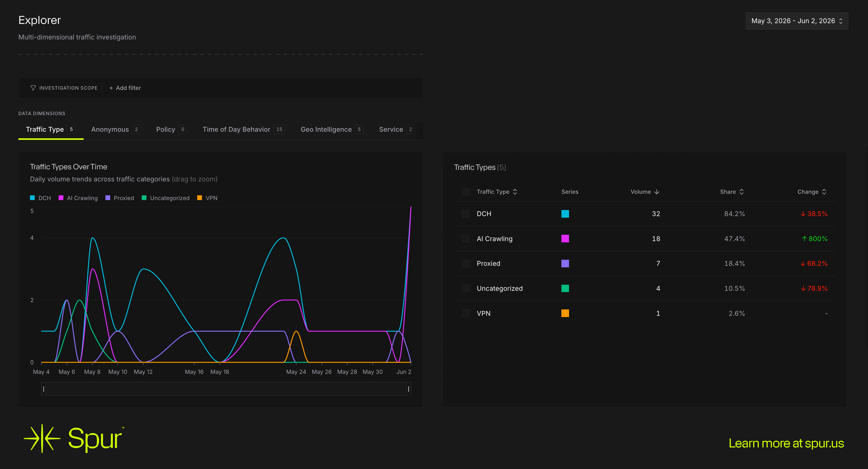
Task: Click the AI Crawling magenta series swatch
Action: pos(565,238)
